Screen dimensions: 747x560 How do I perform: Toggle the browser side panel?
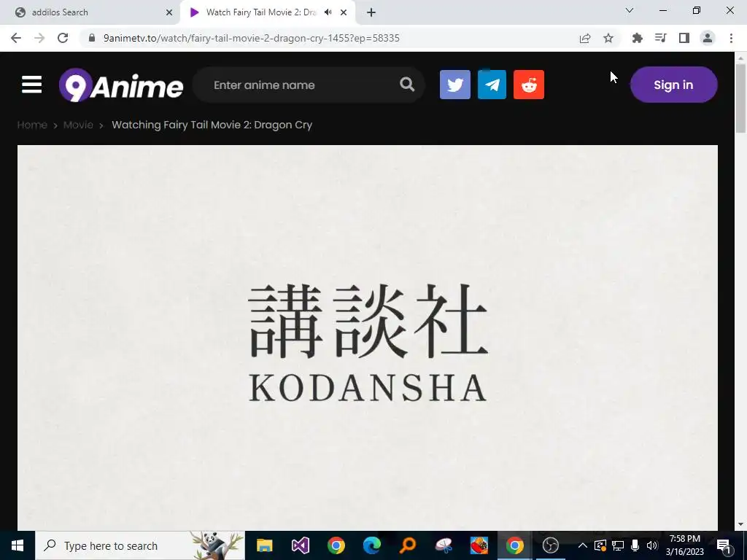(x=684, y=38)
